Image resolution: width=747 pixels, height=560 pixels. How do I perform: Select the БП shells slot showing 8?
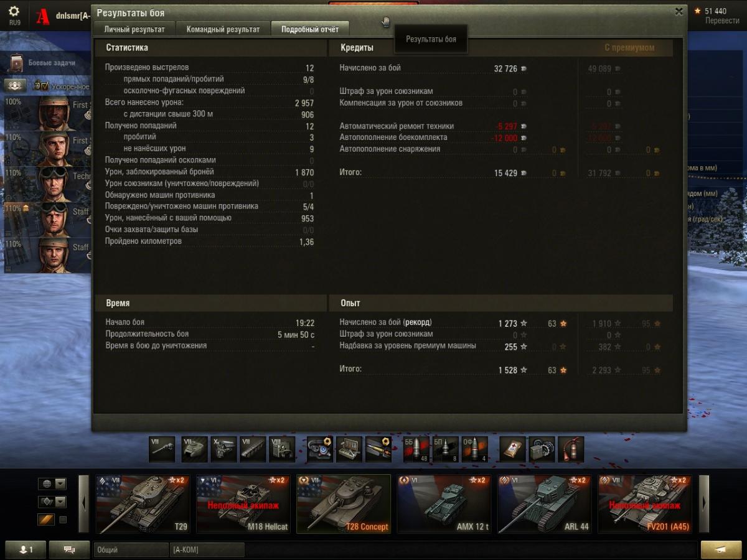pyautogui.click(x=446, y=449)
